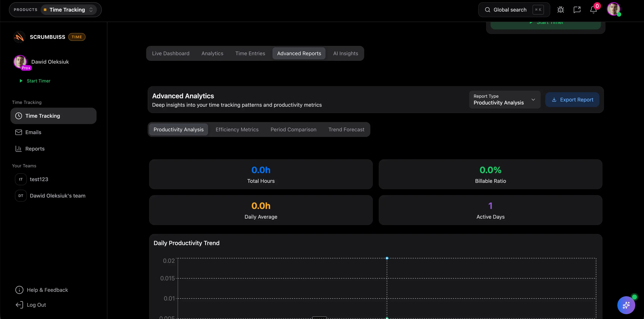The height and width of the screenshot is (319, 644).
Task: Open the Time Tracking product switcher
Action: point(68,10)
